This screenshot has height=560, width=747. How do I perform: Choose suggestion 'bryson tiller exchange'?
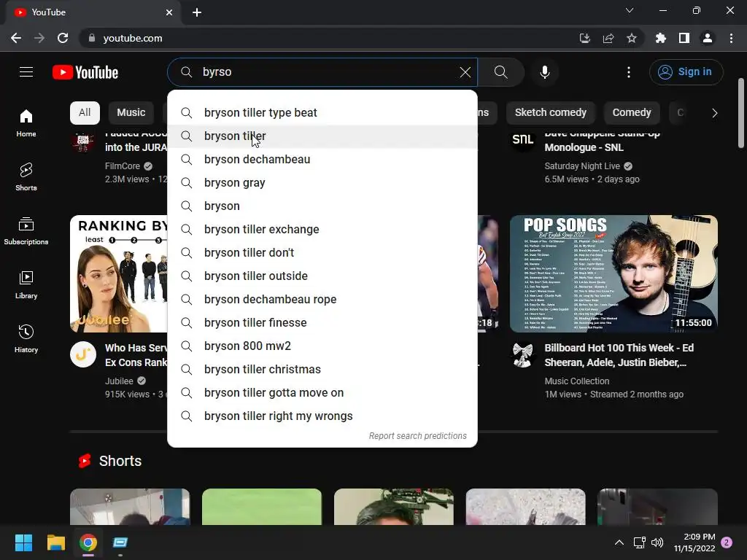pos(322,230)
